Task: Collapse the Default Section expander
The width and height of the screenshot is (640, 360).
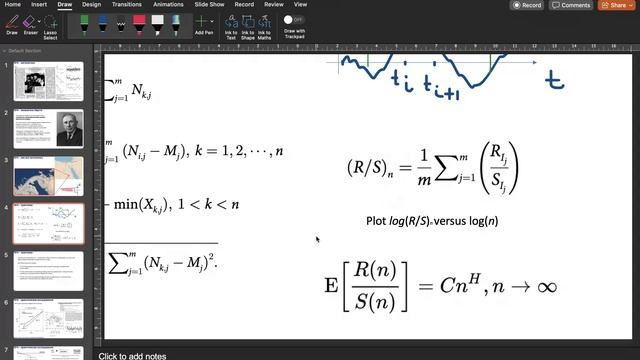Action: coord(4,51)
